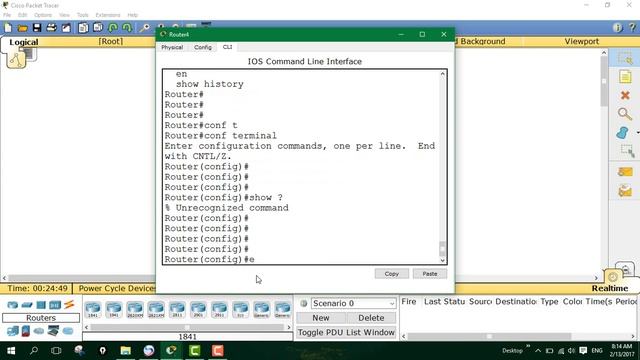Pick the 1841 router model
This screenshot has height=360, width=640.
[93, 309]
